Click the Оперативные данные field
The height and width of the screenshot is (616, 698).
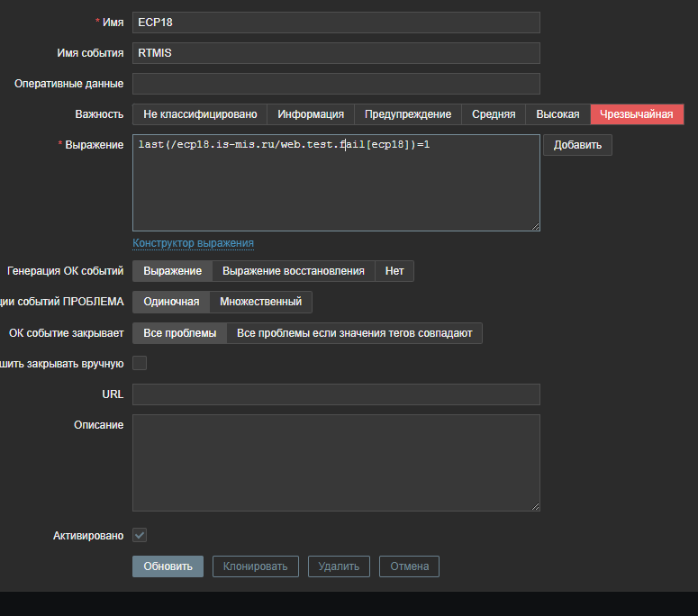336,84
